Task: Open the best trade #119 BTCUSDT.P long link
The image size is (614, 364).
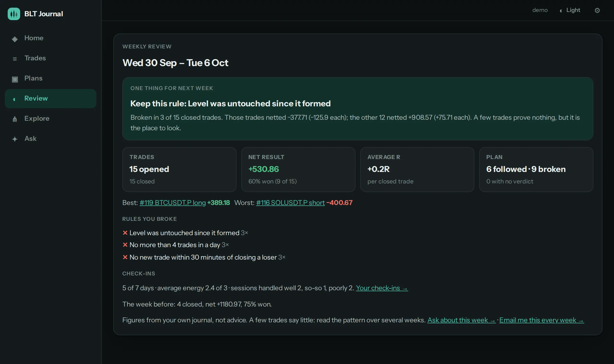Action: (172, 203)
